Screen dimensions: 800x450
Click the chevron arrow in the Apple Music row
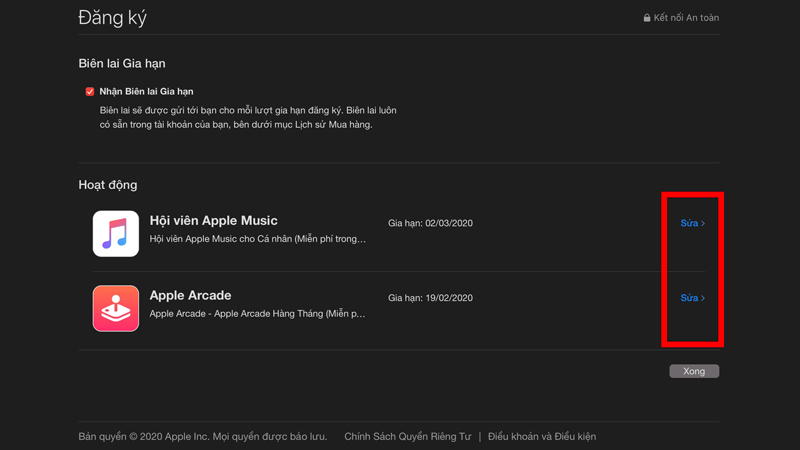[703, 224]
